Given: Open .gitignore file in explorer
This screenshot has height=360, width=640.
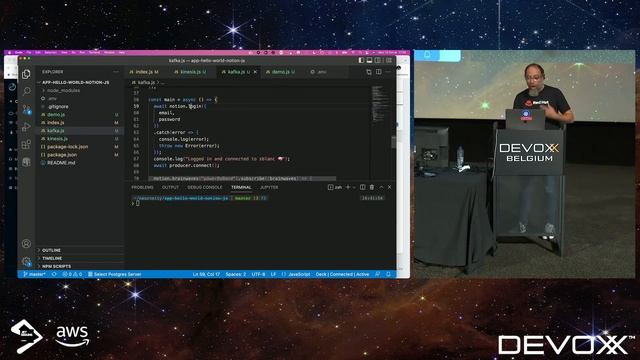Looking at the screenshot, I should [x=80, y=107].
